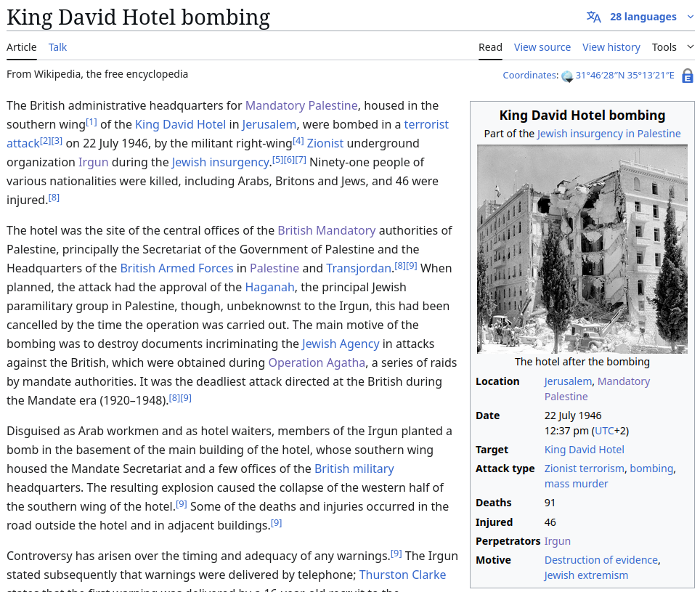Image resolution: width=700 pixels, height=592 pixels.
Task: Click footnote reference [4]
Action: click(x=298, y=141)
